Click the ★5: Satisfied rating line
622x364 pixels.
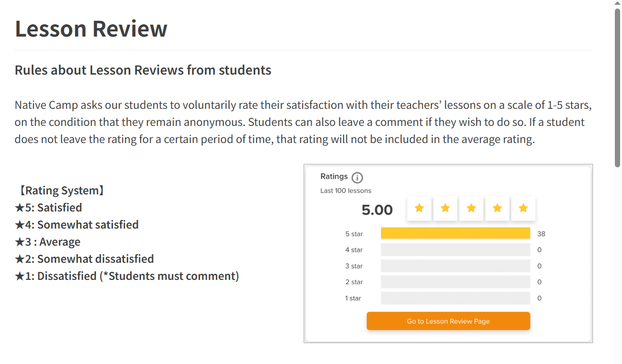tap(48, 208)
